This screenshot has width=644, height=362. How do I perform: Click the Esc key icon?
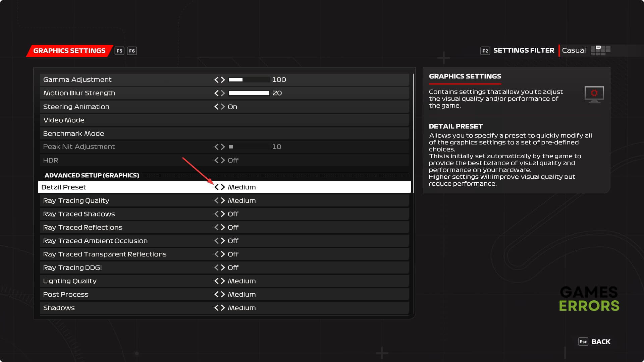coord(583,342)
